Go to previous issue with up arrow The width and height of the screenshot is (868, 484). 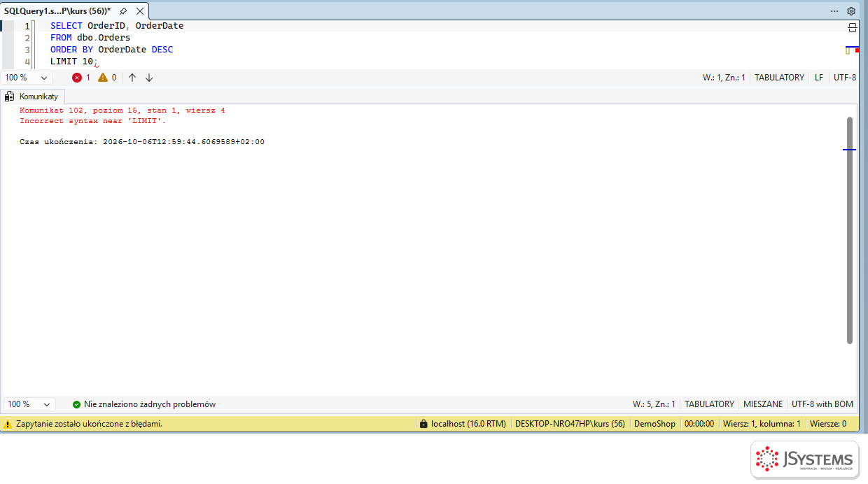point(132,78)
